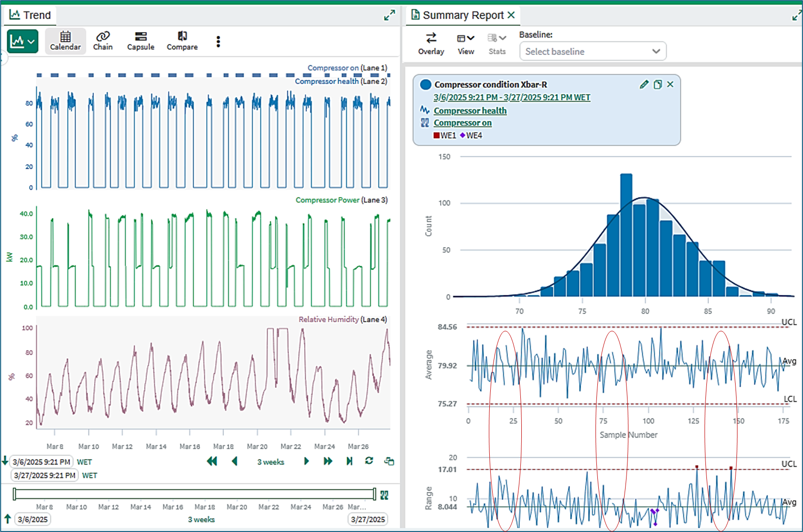
Task: Switch to the Trend tab
Action: click(x=30, y=15)
